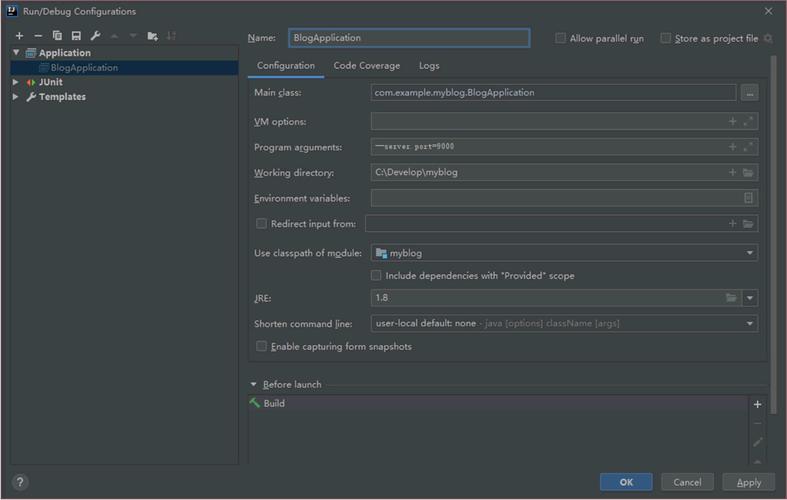
Task: Expand the Program arguments field
Action: (748, 147)
